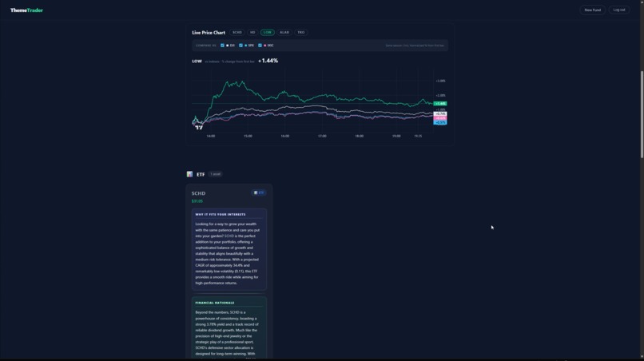Screen dimensions: 644x361
Task: Select the SCHD ticker tab
Action: [237, 32]
